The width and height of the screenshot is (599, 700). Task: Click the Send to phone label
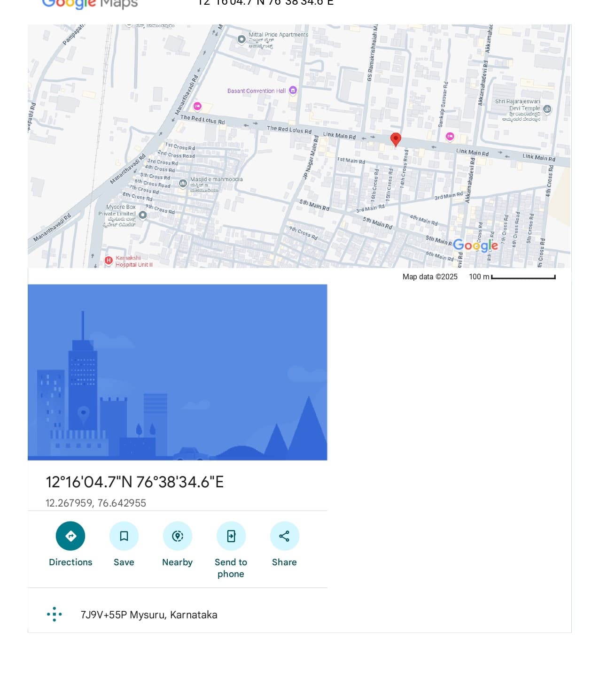coord(231,568)
